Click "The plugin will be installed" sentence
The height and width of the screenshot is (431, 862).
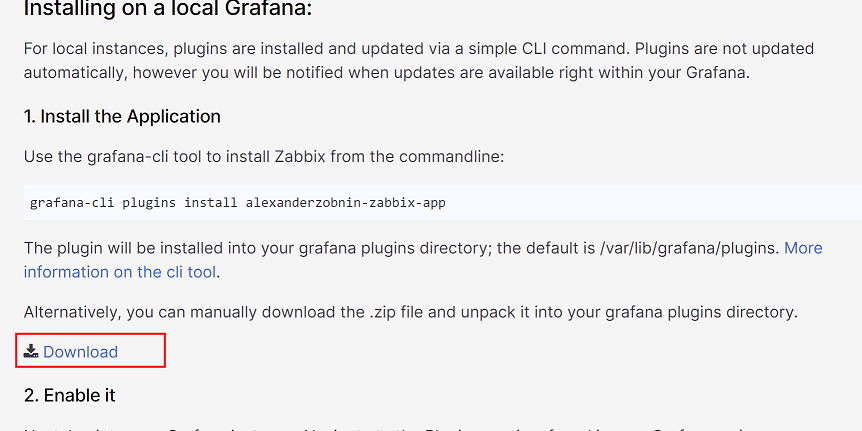point(300,247)
